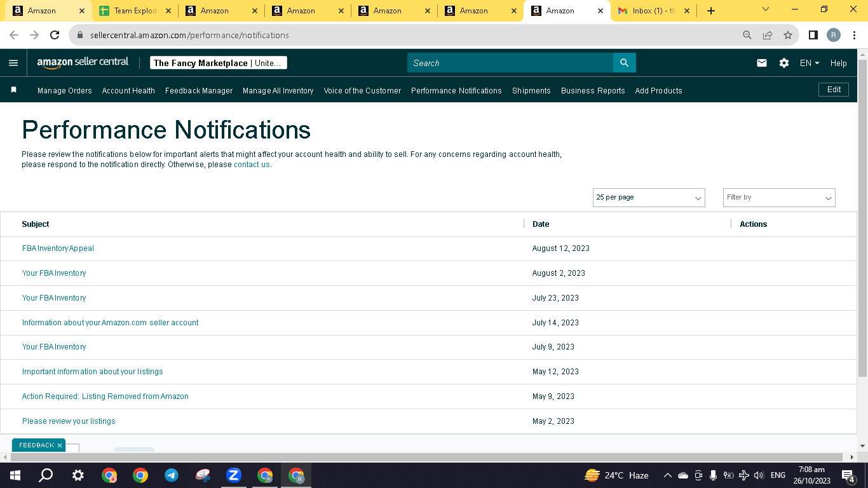
Task: Open the buyer messages mail icon
Action: click(762, 63)
